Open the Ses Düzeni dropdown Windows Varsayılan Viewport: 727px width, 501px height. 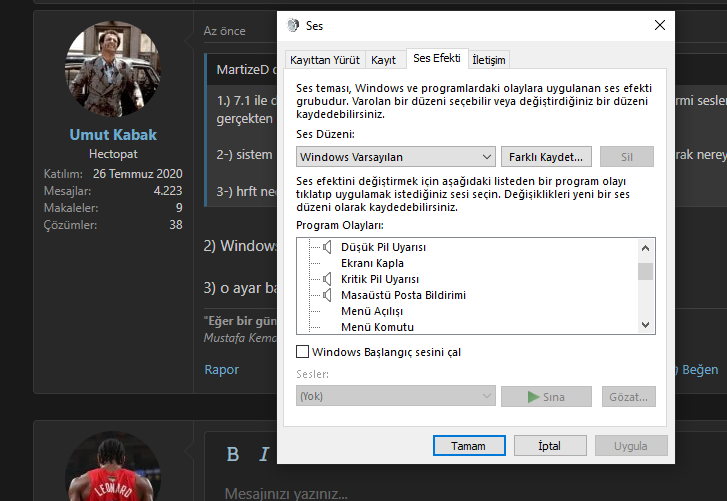click(395, 157)
